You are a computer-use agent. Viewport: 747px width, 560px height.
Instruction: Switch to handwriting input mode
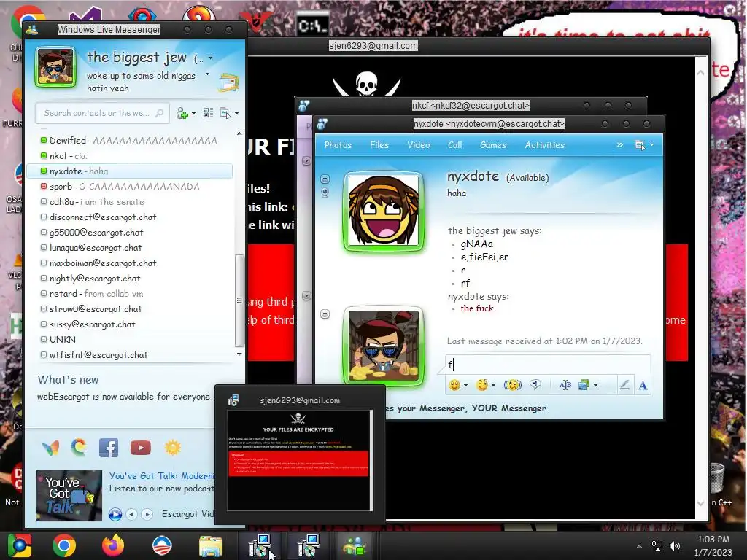[624, 385]
